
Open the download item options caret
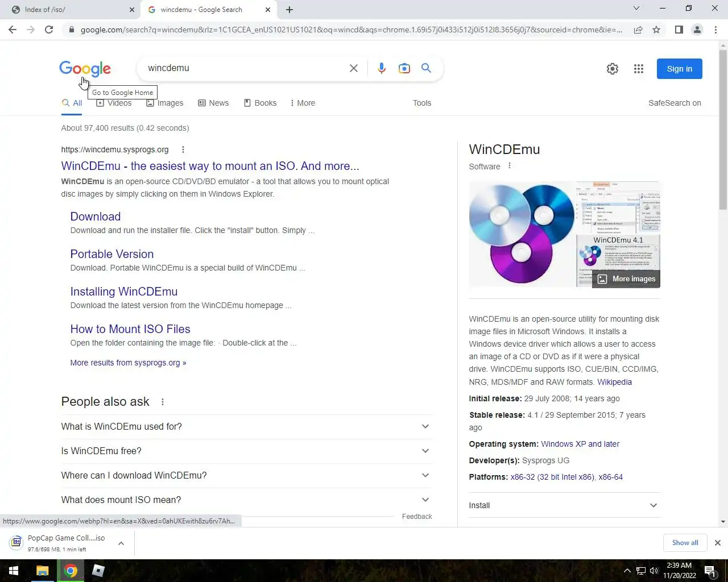(x=121, y=543)
